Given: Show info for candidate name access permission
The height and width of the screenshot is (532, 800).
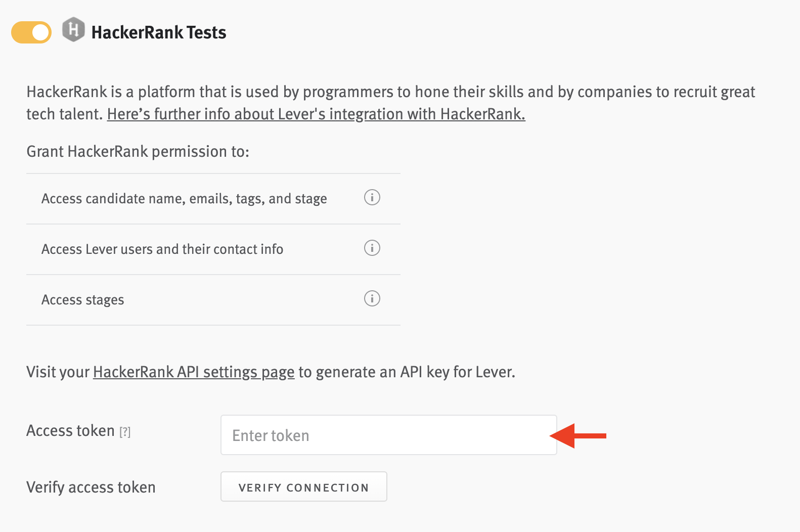Looking at the screenshot, I should (x=372, y=197).
